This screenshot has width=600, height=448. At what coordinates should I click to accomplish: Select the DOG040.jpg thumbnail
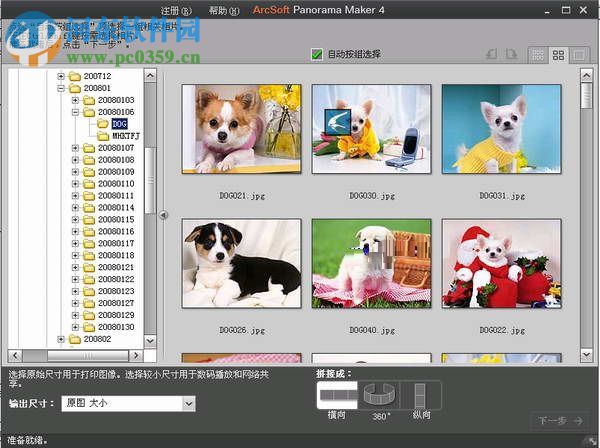point(372,264)
